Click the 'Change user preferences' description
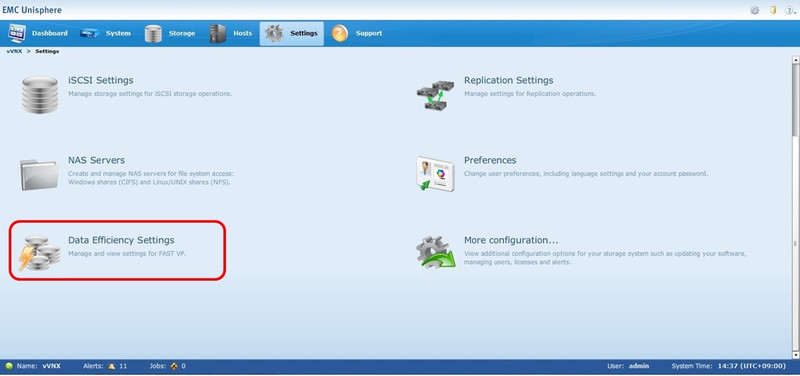The image size is (800, 376). (586, 173)
